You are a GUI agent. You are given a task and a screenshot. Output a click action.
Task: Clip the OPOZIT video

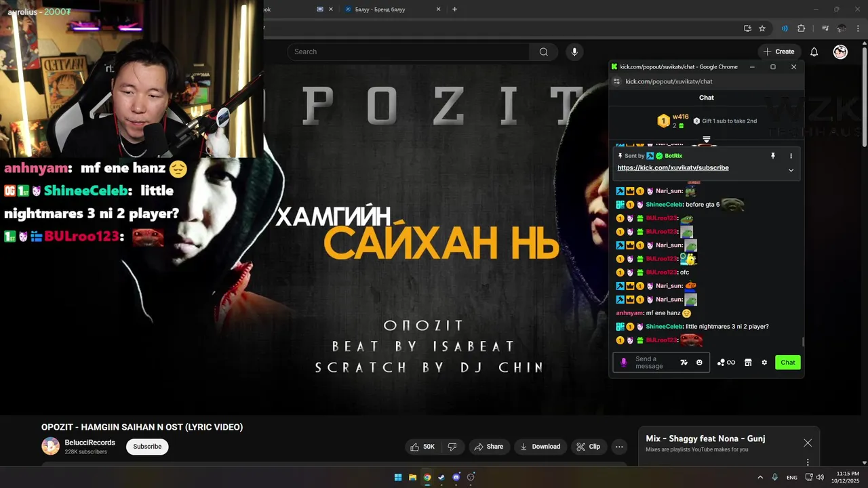coord(588,447)
